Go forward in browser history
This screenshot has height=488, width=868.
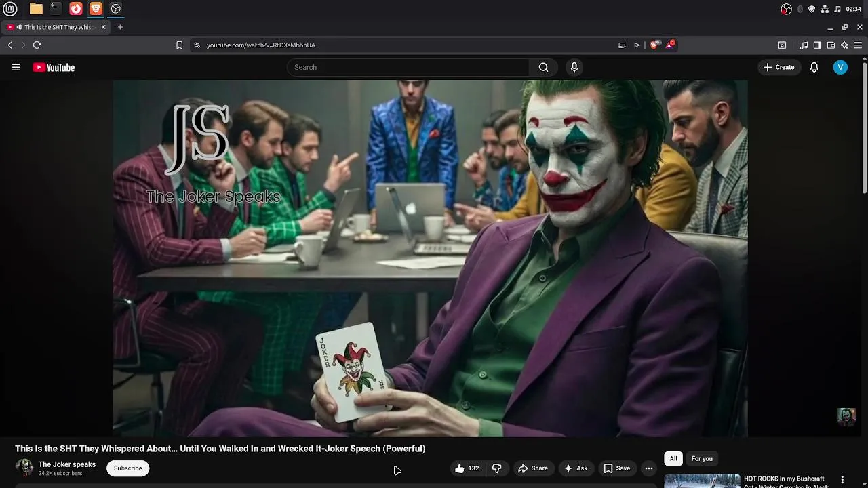point(23,45)
